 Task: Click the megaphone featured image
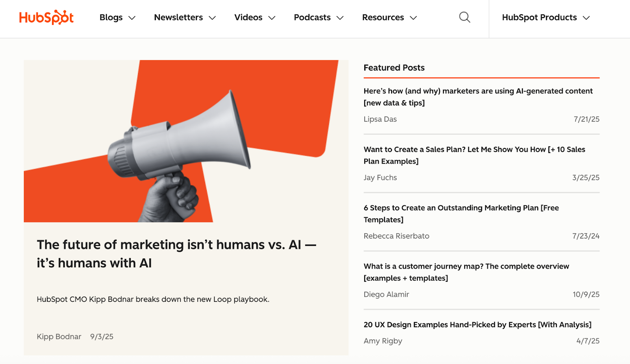186,140
